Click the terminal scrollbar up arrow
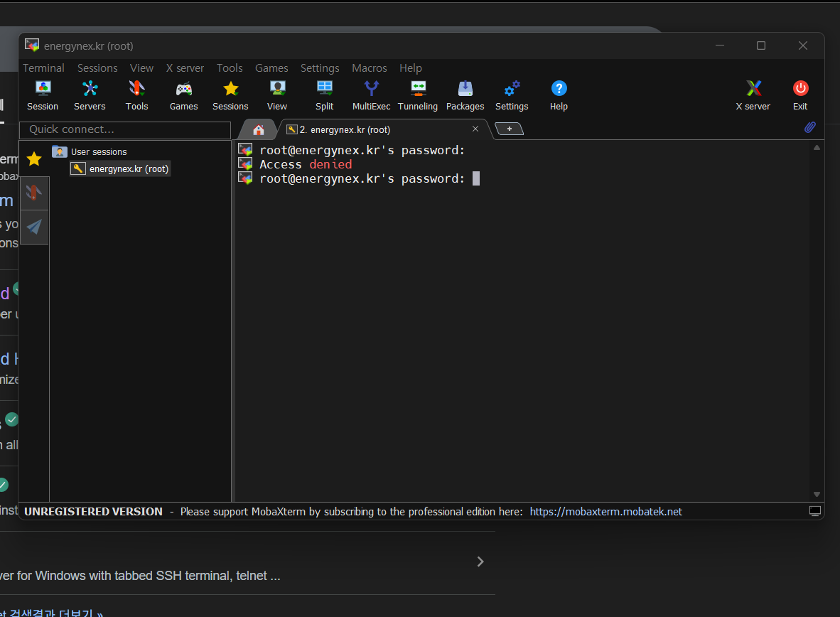The height and width of the screenshot is (617, 840). (x=817, y=147)
